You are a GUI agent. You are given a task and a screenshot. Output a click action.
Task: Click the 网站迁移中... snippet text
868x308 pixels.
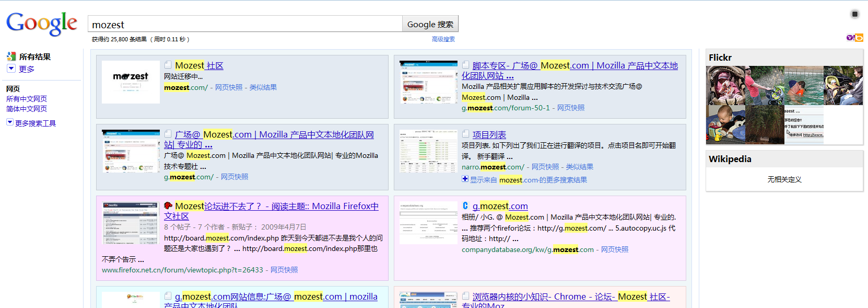183,76
